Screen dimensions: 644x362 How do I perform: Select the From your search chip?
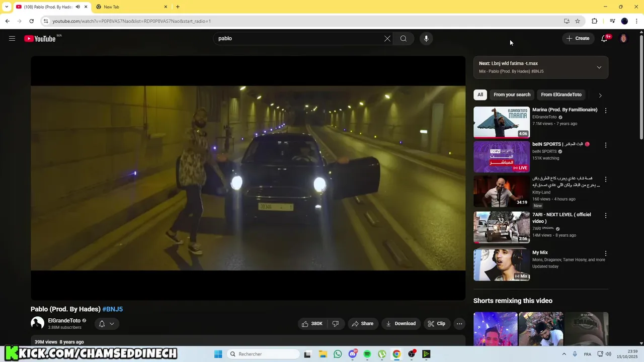pos(512,95)
